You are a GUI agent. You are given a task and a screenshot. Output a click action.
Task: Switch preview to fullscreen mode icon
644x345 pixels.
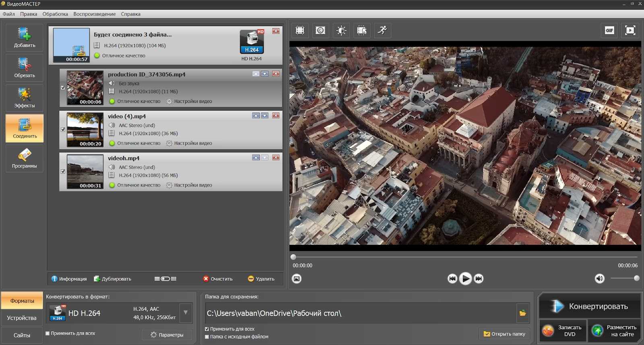[x=630, y=30]
